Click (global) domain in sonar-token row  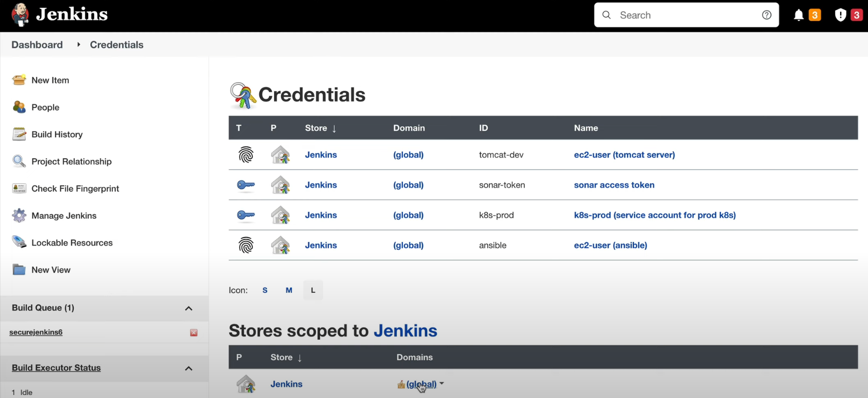tap(408, 185)
